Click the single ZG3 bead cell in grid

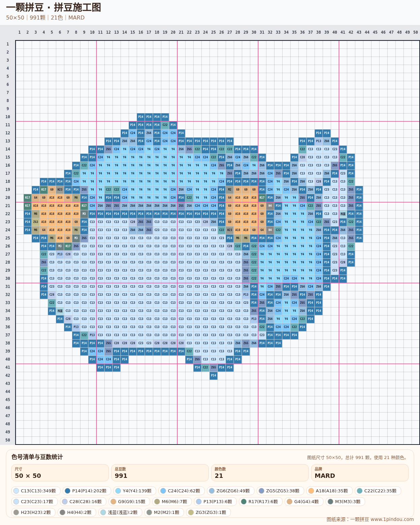[36, 222]
